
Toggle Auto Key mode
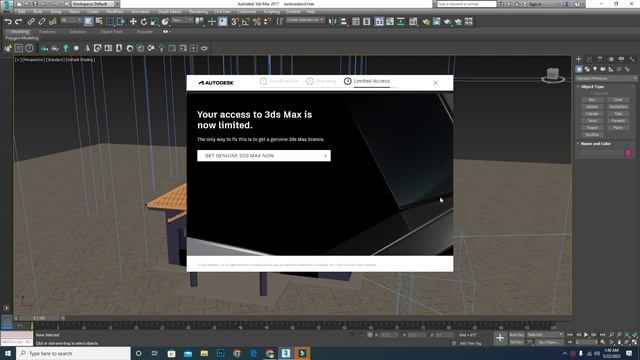[516, 335]
